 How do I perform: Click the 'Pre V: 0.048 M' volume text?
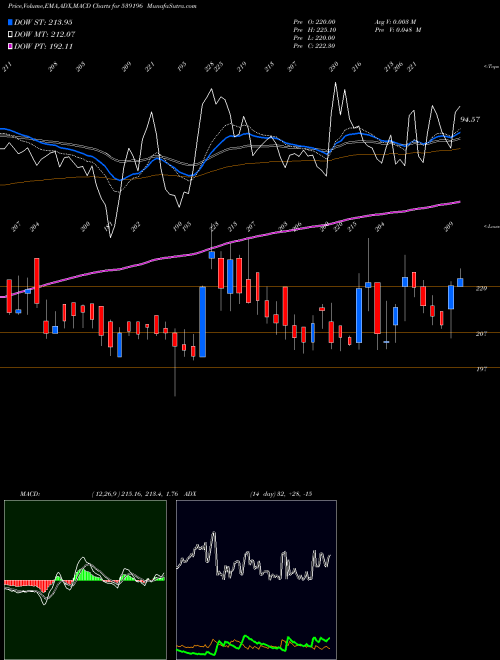pyautogui.click(x=398, y=30)
